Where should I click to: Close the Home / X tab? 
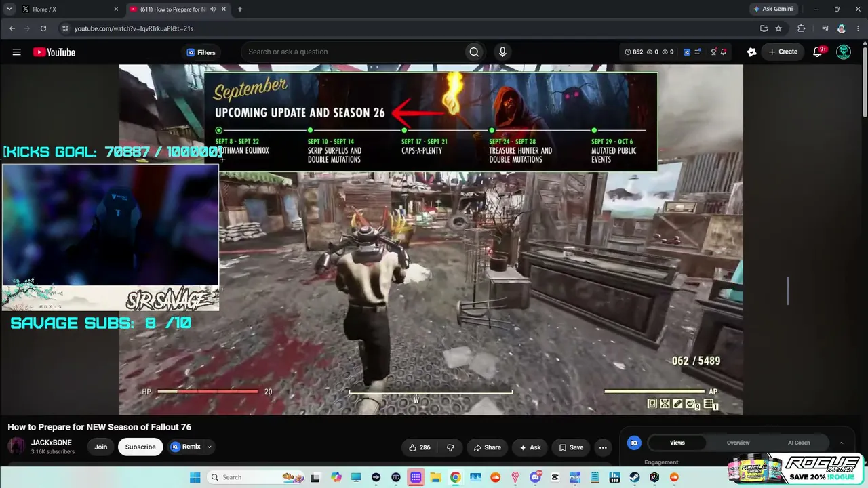click(116, 9)
